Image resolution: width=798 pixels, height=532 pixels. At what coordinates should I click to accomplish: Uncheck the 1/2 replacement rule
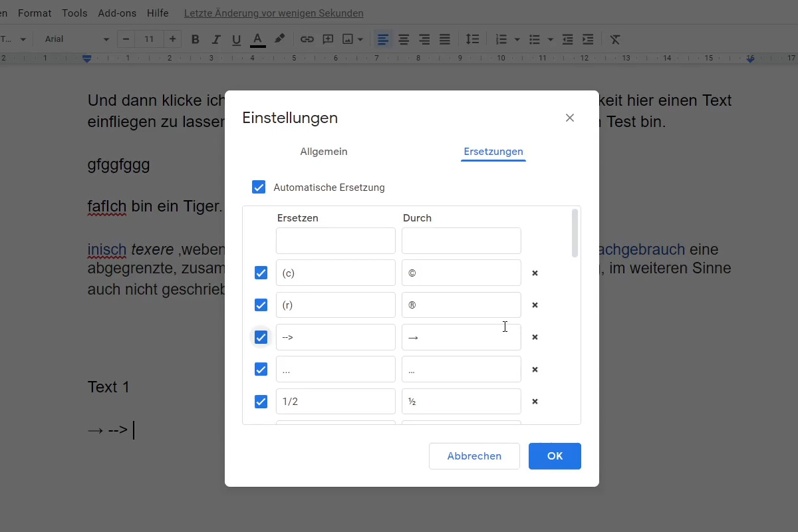pos(261,402)
